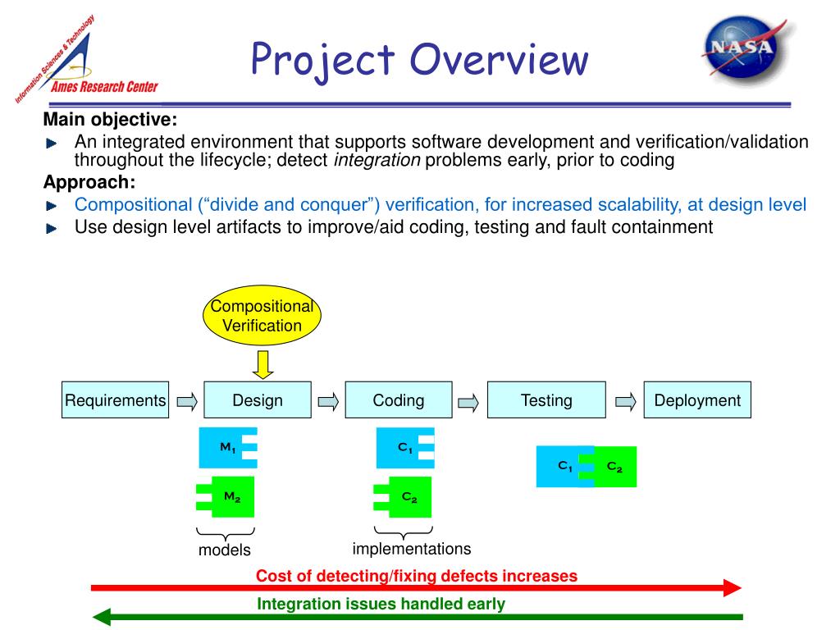The width and height of the screenshot is (840, 630).
Task: Click arrow between Coding and Testing
Action: coord(468,402)
